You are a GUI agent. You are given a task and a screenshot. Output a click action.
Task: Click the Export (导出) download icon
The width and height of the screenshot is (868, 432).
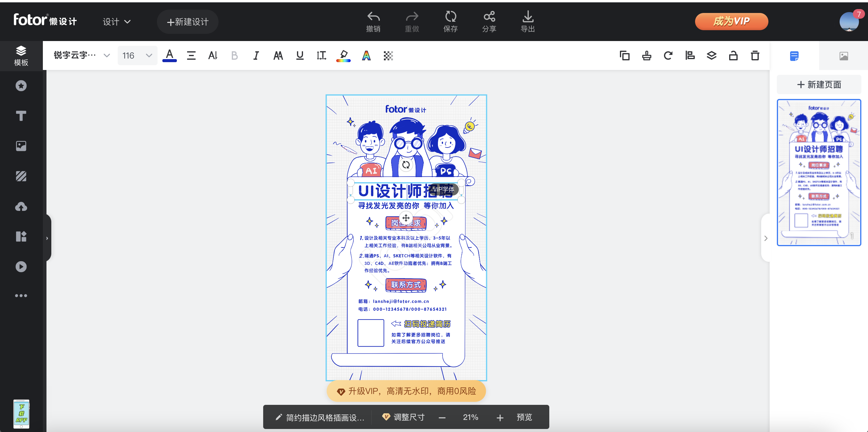point(528,17)
